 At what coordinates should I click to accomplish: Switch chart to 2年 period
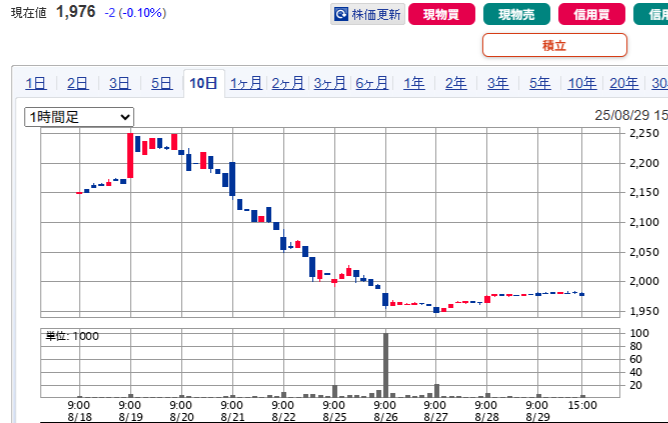[x=456, y=83]
